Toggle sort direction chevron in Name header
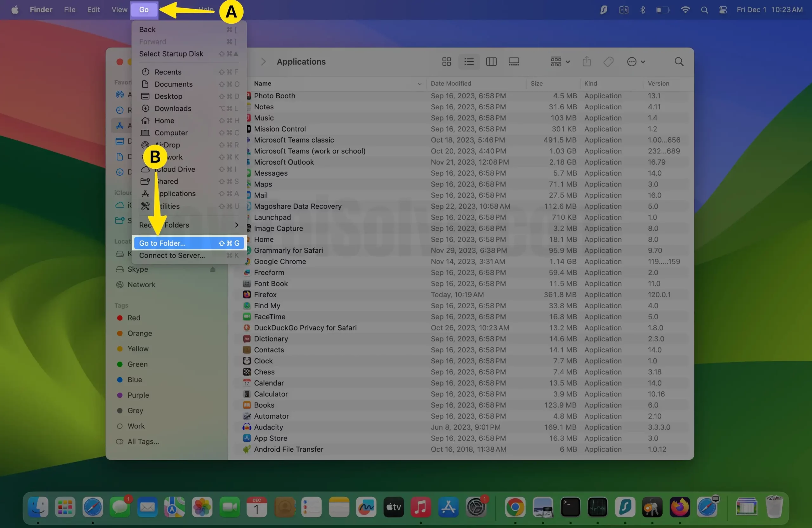Image resolution: width=812 pixels, height=528 pixels. tap(419, 84)
